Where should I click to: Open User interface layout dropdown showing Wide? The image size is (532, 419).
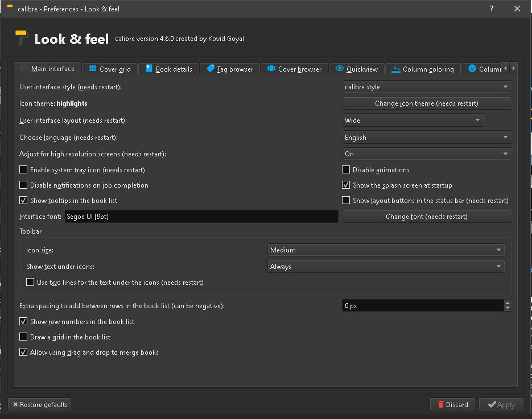coord(413,120)
